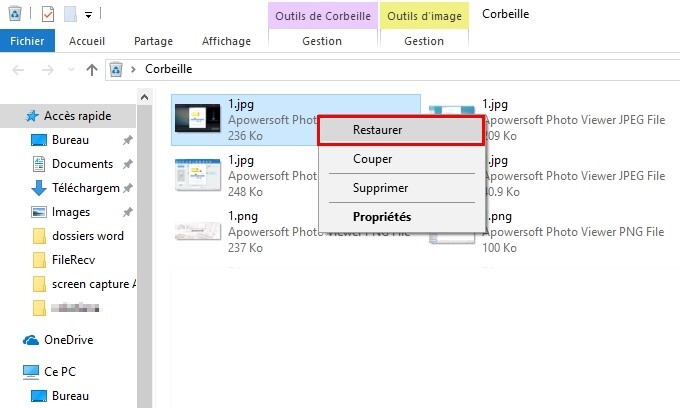Click the sidebar scroll up arrow
Viewport: 680px width, 408px height.
tap(144, 97)
